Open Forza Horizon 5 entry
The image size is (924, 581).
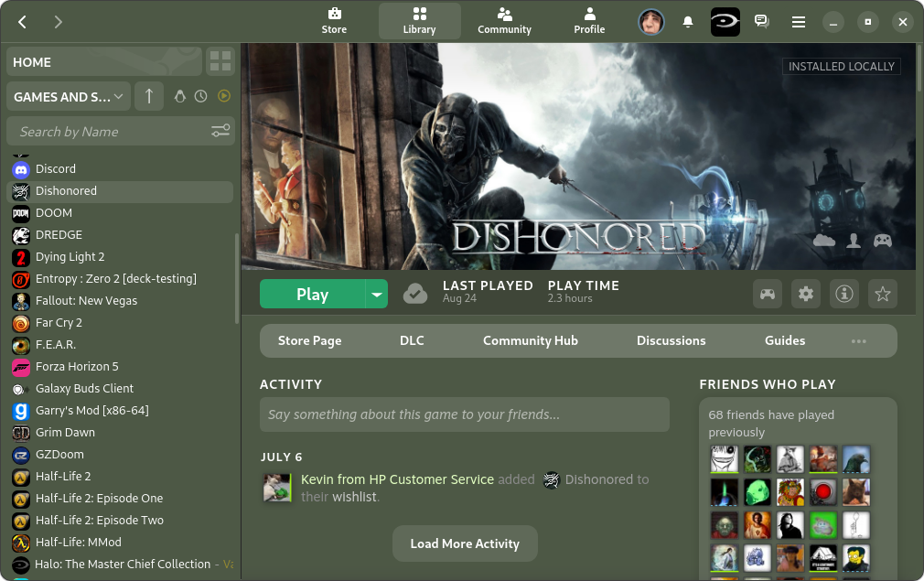[120, 367]
